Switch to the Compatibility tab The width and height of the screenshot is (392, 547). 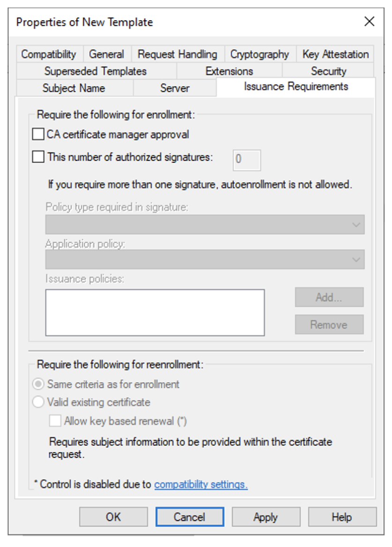point(49,54)
